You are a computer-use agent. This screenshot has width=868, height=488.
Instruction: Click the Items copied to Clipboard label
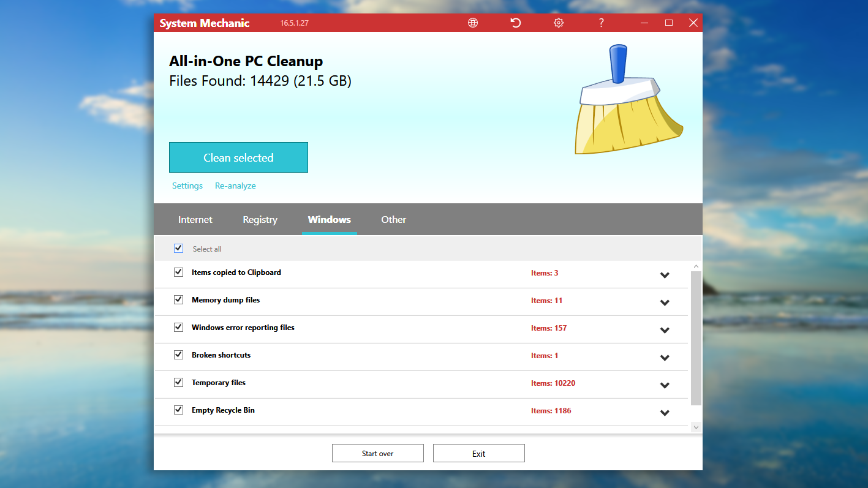click(x=236, y=272)
